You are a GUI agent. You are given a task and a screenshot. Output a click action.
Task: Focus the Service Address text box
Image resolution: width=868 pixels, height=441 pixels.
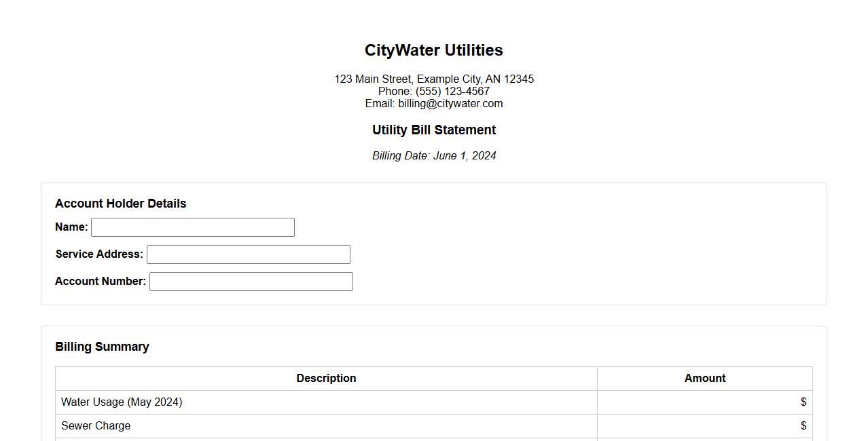point(249,254)
